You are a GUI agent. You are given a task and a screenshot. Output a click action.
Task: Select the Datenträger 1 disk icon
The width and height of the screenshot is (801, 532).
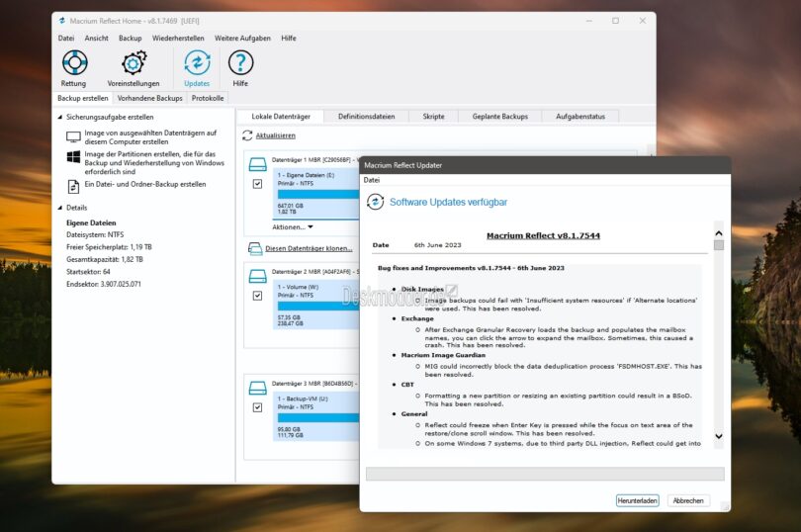(257, 164)
